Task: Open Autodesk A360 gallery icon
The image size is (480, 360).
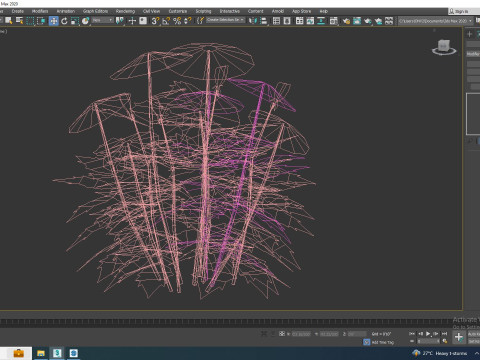Action: 389,21
